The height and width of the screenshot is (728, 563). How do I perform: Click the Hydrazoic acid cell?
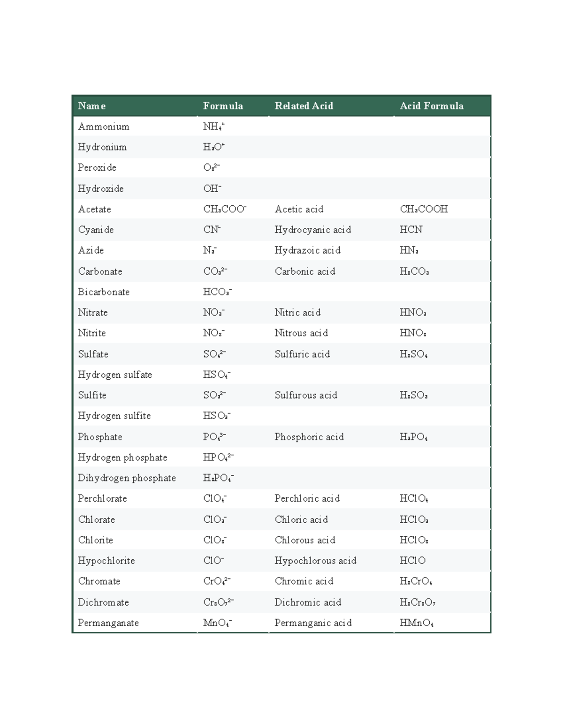pos(308,250)
